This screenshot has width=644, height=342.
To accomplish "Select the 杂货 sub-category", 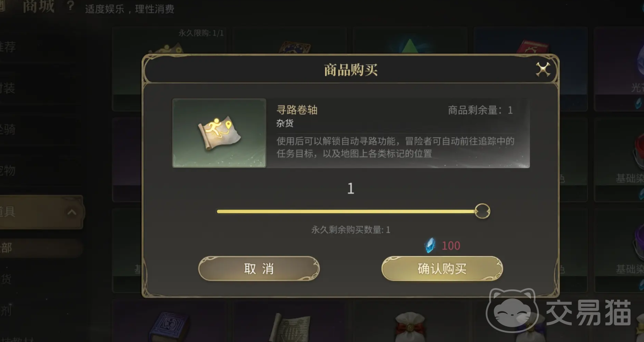I will [x=6, y=279].
